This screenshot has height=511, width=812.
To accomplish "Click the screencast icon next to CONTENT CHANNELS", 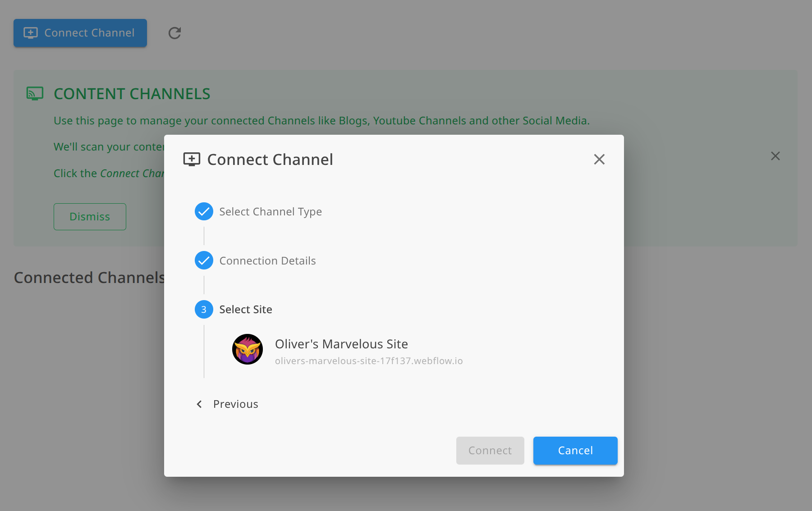I will (34, 93).
